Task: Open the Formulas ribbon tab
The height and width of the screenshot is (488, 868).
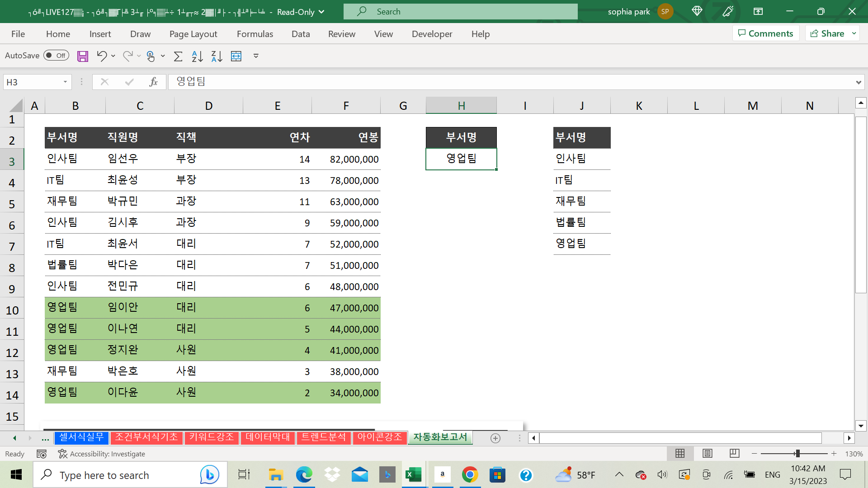Action: pos(255,34)
